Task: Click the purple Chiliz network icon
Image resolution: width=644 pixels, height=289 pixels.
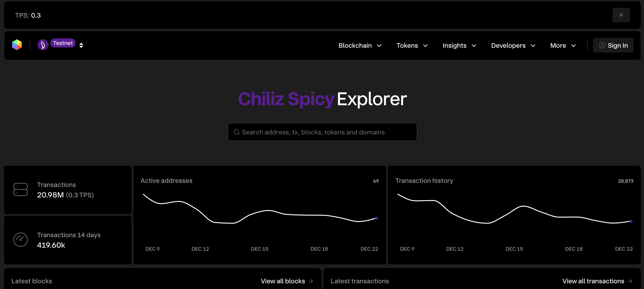Action: tap(43, 45)
